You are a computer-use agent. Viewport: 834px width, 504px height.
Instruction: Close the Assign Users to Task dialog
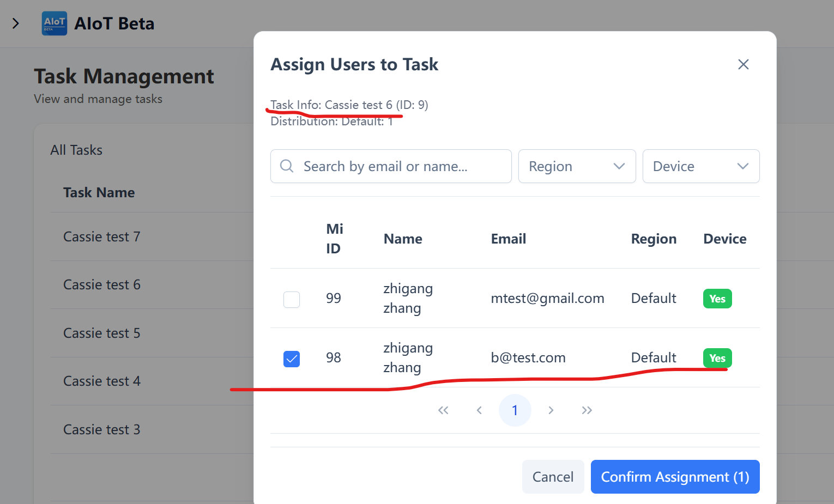click(x=743, y=64)
